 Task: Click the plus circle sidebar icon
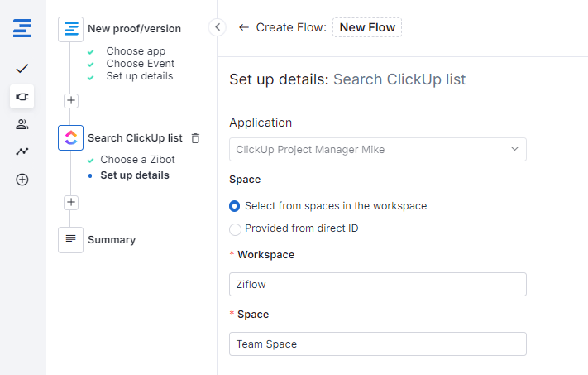[22, 180]
